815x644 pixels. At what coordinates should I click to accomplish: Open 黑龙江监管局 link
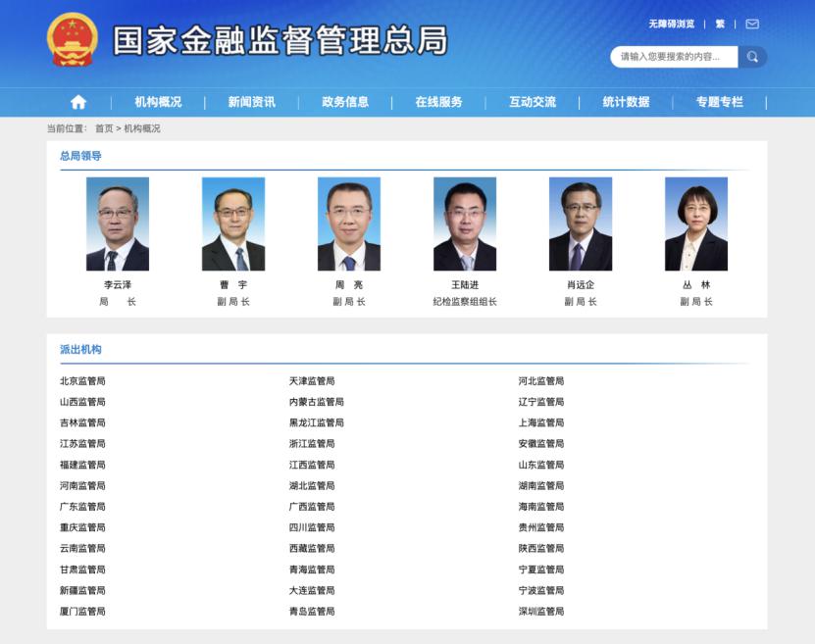coord(317,422)
